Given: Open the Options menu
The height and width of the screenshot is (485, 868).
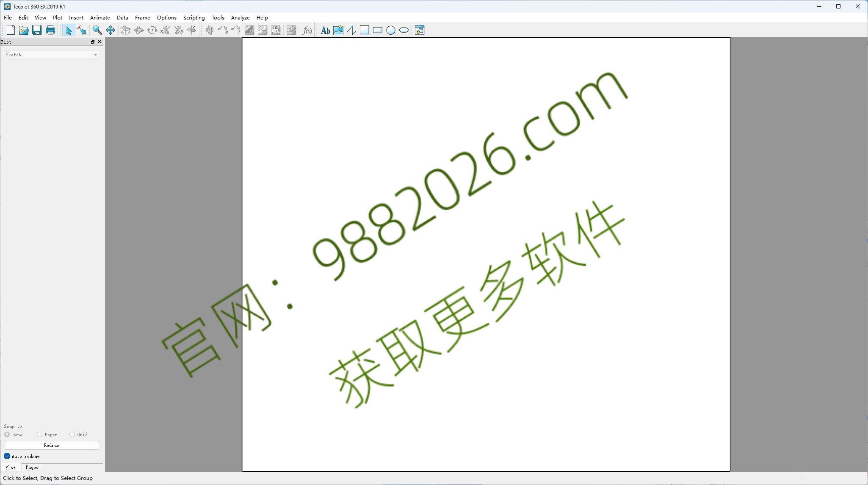Looking at the screenshot, I should click(167, 17).
